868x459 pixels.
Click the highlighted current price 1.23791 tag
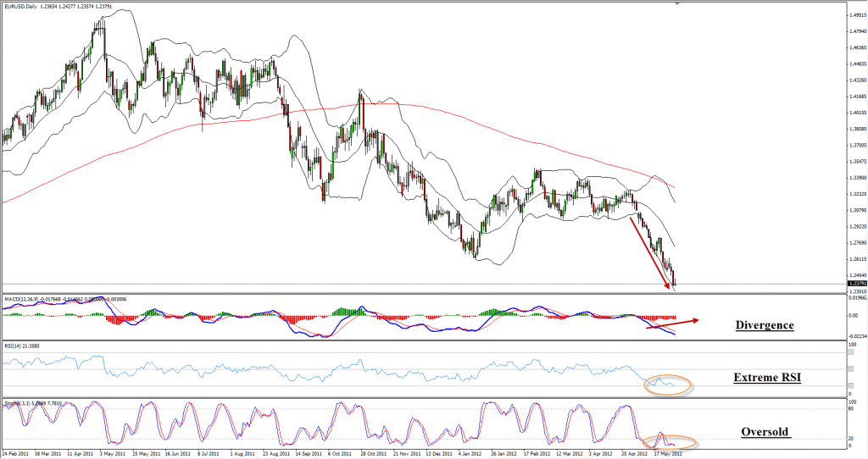pos(858,284)
